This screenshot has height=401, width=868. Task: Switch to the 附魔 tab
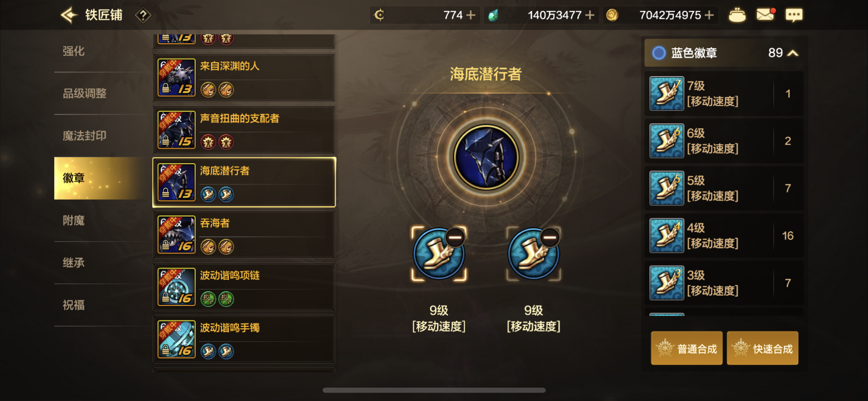click(73, 220)
